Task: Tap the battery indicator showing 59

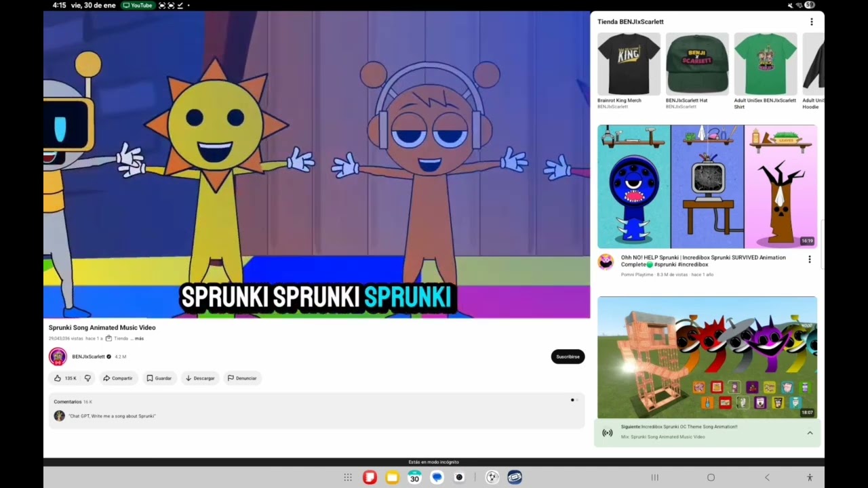Action: click(810, 5)
